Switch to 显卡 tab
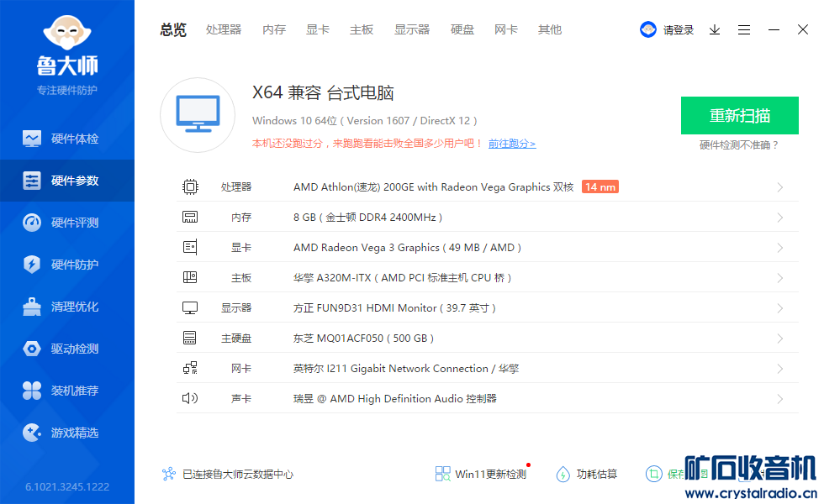The image size is (824, 504). [318, 30]
